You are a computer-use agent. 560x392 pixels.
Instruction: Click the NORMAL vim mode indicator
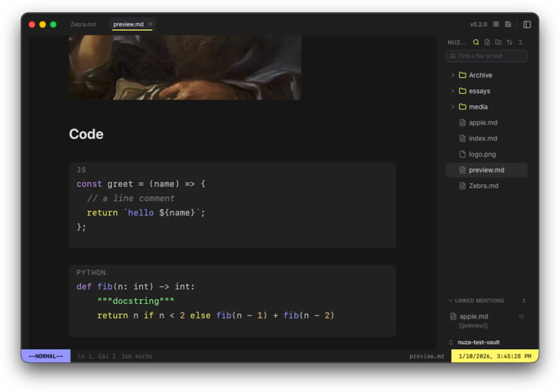[x=46, y=356]
